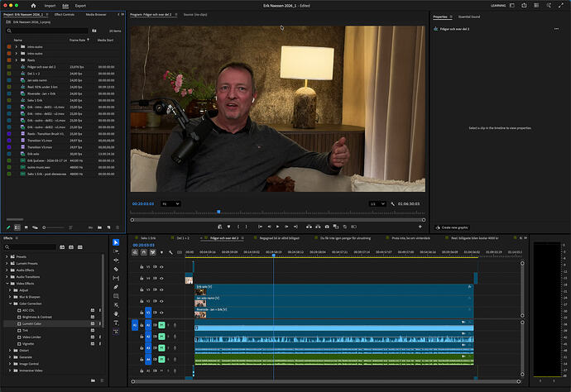This screenshot has height=392, width=571.
Task: Toggle mute on audio track A4
Action: click(x=161, y=359)
